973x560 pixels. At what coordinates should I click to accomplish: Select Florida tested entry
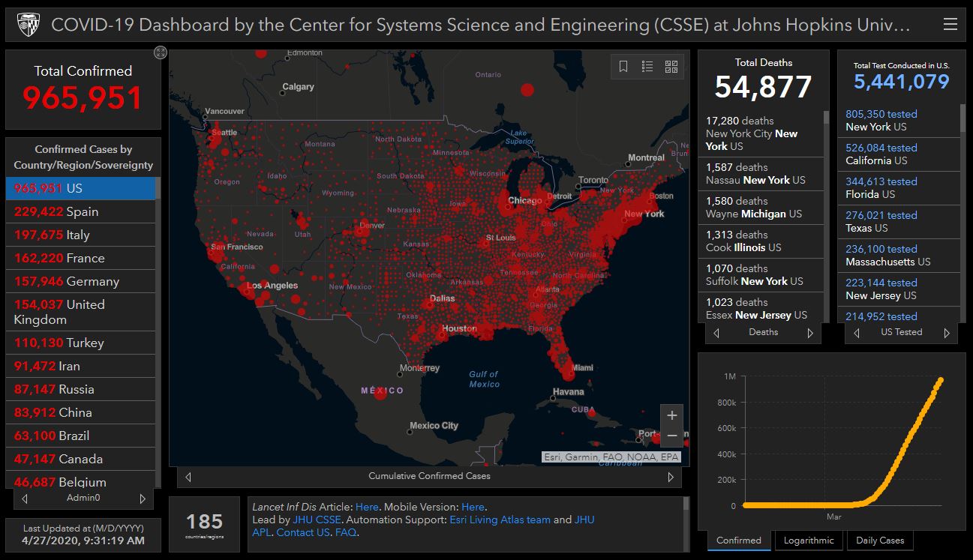(x=899, y=188)
